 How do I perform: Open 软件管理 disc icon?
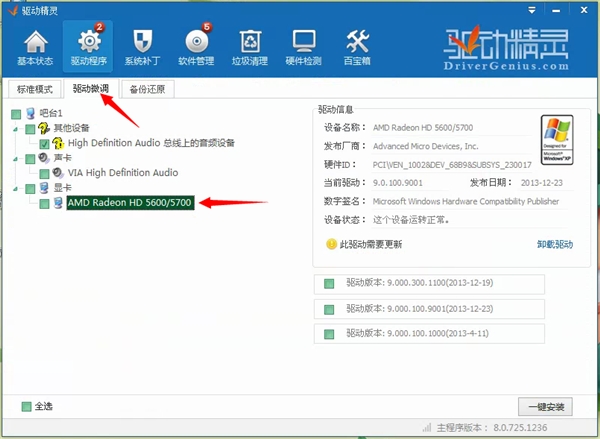tap(197, 46)
